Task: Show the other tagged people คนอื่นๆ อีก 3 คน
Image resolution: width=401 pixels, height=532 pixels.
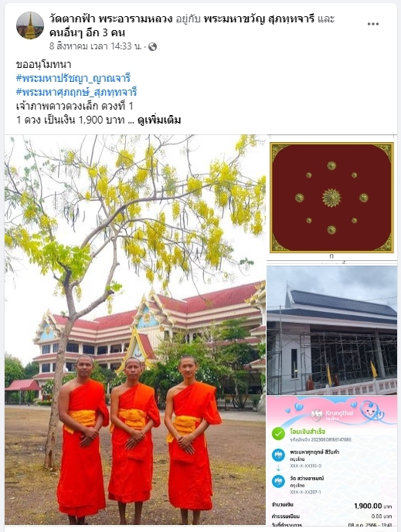Action: (x=87, y=33)
